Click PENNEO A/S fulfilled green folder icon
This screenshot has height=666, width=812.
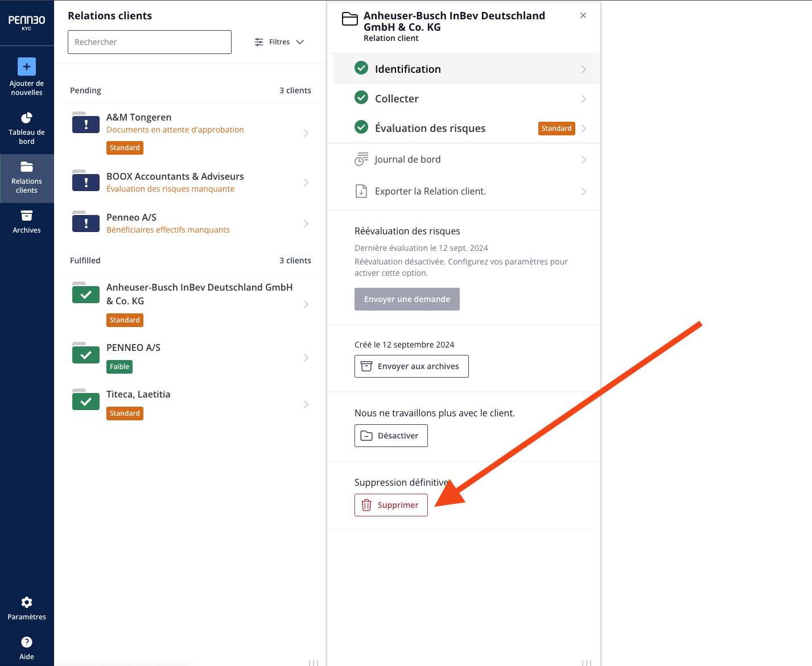click(86, 353)
